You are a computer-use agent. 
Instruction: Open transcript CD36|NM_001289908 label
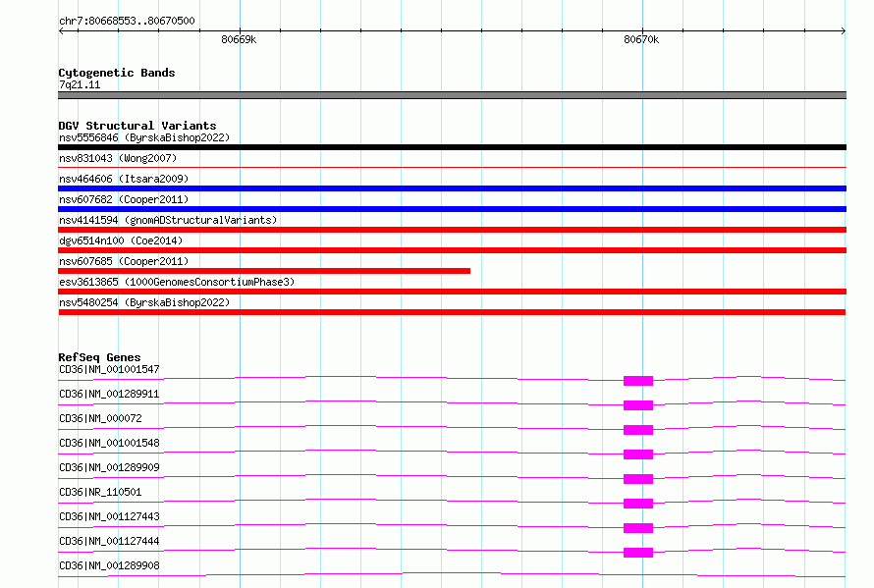pyautogui.click(x=109, y=565)
